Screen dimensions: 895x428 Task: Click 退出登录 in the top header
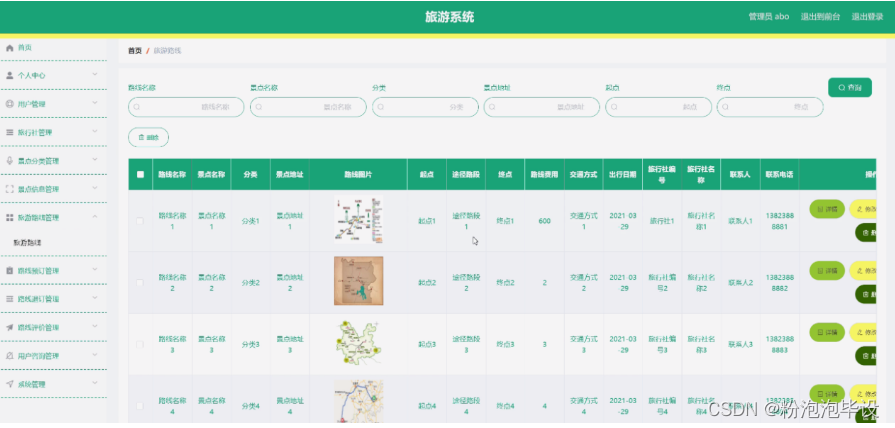pos(867,17)
